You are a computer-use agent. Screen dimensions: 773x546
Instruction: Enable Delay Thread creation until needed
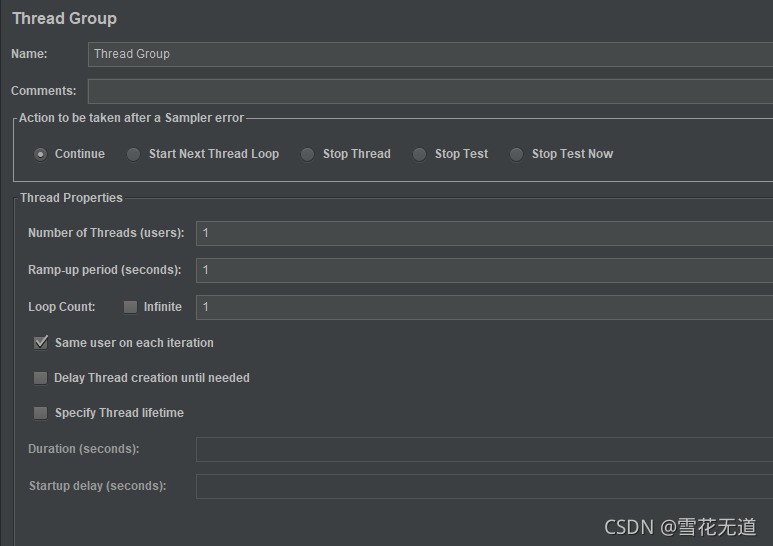pyautogui.click(x=40, y=378)
